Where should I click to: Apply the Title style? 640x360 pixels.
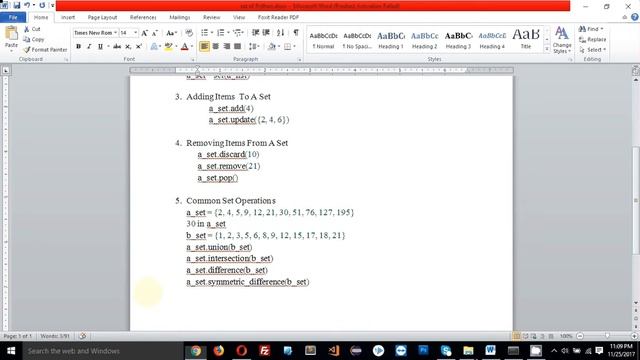click(x=526, y=40)
